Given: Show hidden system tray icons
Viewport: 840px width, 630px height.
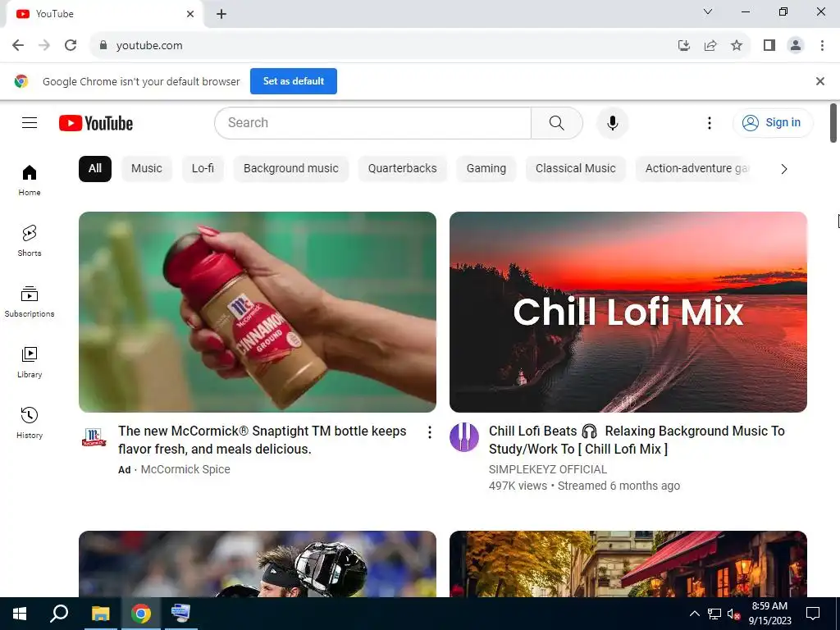Looking at the screenshot, I should pyautogui.click(x=694, y=614).
